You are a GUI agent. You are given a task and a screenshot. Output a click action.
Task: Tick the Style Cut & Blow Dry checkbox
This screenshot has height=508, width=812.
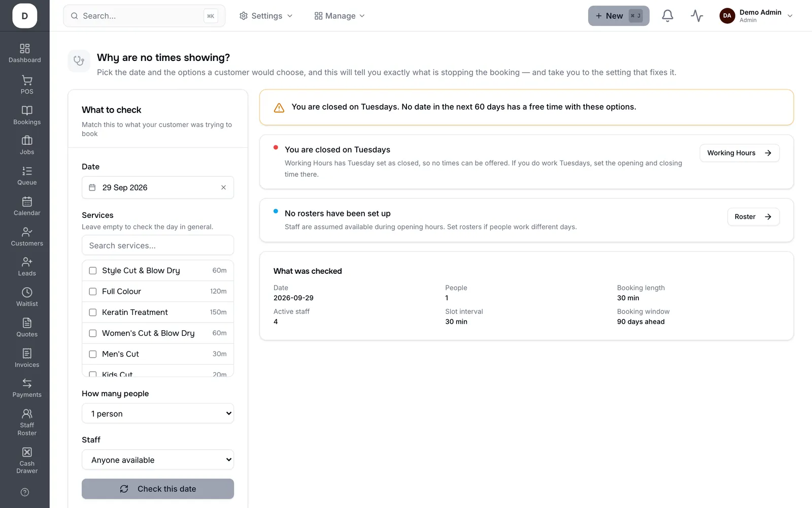(93, 271)
